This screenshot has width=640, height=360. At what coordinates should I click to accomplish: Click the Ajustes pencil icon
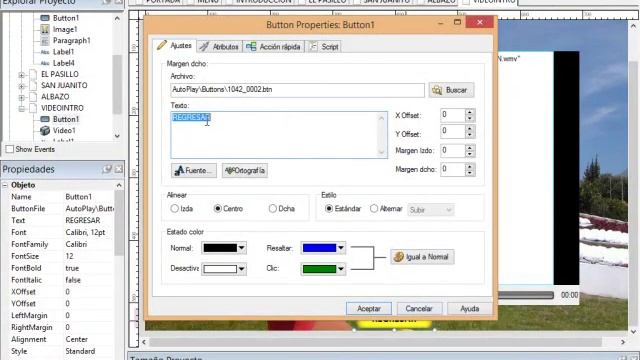162,45
